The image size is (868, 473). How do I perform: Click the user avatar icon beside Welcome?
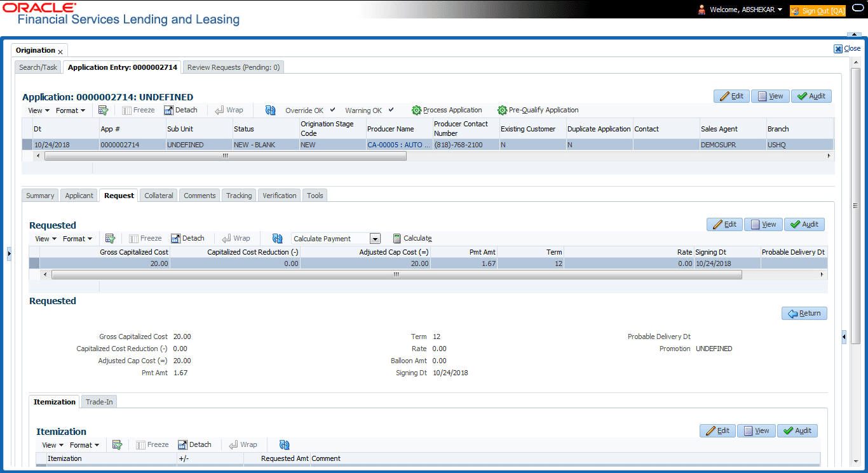702,10
